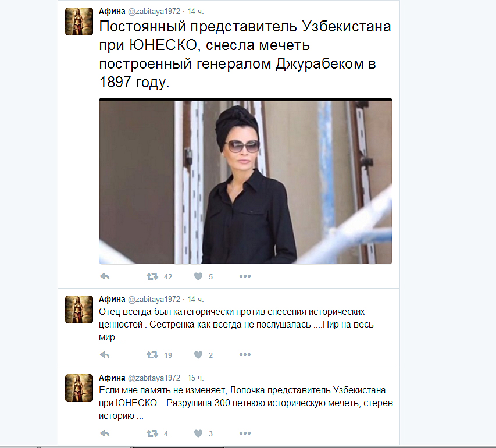Open more options on the first tweet
496x448 pixels.
tap(245, 276)
